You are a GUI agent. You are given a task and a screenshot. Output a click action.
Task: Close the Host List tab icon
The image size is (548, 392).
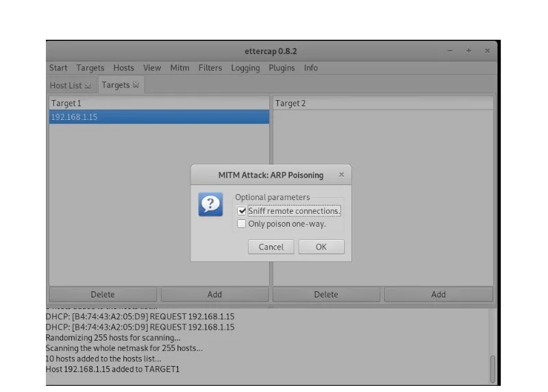[x=88, y=86]
